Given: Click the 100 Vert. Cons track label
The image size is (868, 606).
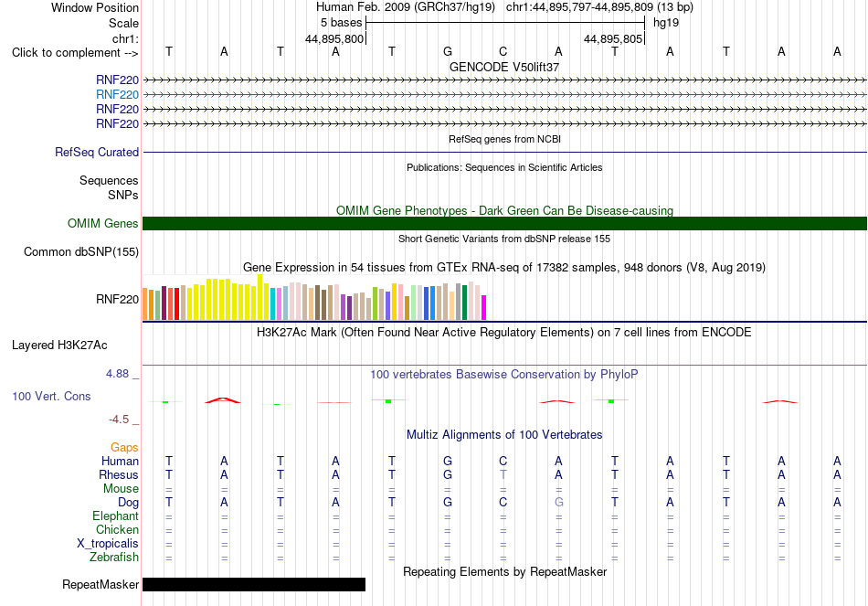Looking at the screenshot, I should click(51, 396).
